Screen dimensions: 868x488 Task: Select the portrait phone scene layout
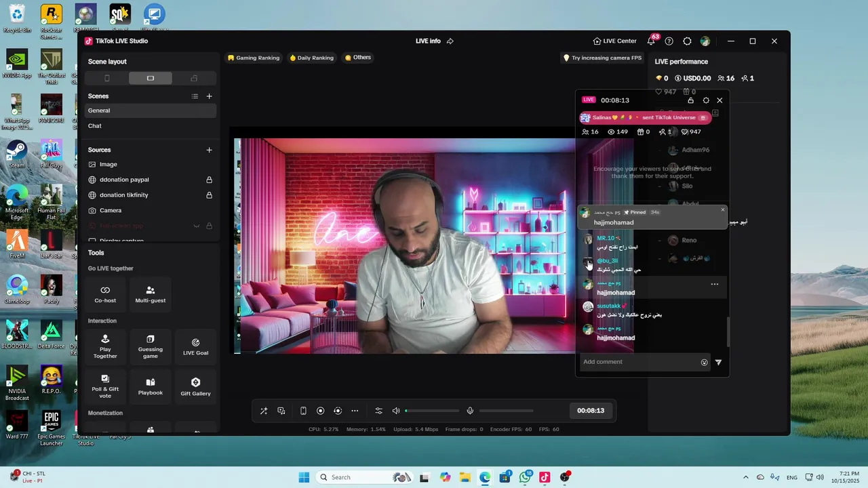tap(106, 78)
